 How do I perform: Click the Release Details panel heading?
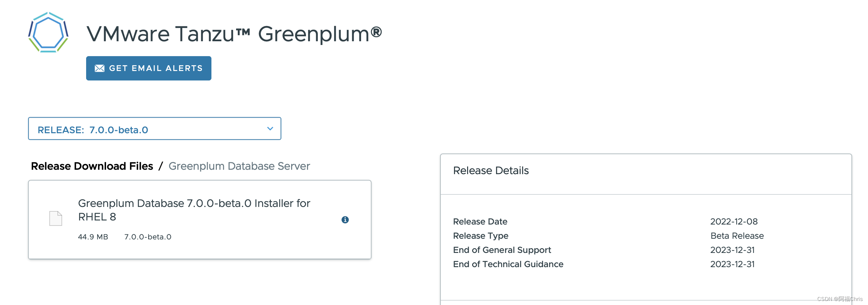tap(491, 170)
